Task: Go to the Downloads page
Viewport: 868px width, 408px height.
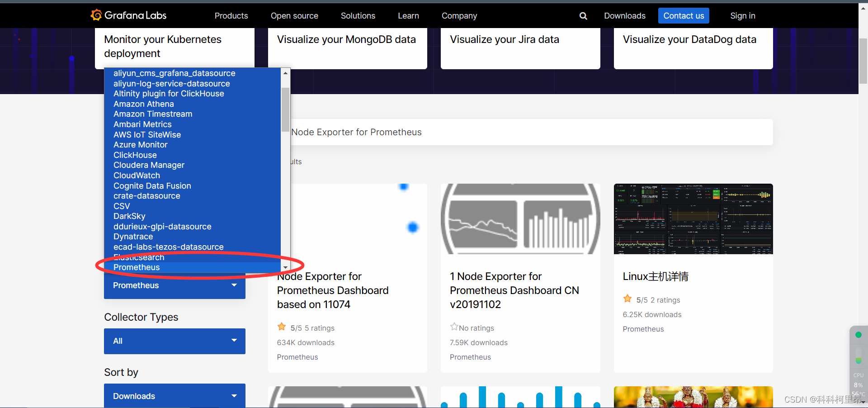Action: (625, 16)
